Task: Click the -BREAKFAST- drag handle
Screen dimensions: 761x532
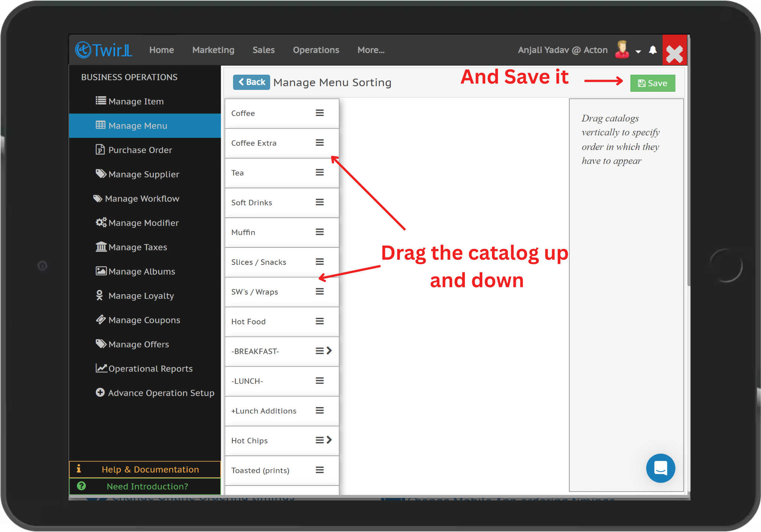Action: pyautogui.click(x=320, y=351)
